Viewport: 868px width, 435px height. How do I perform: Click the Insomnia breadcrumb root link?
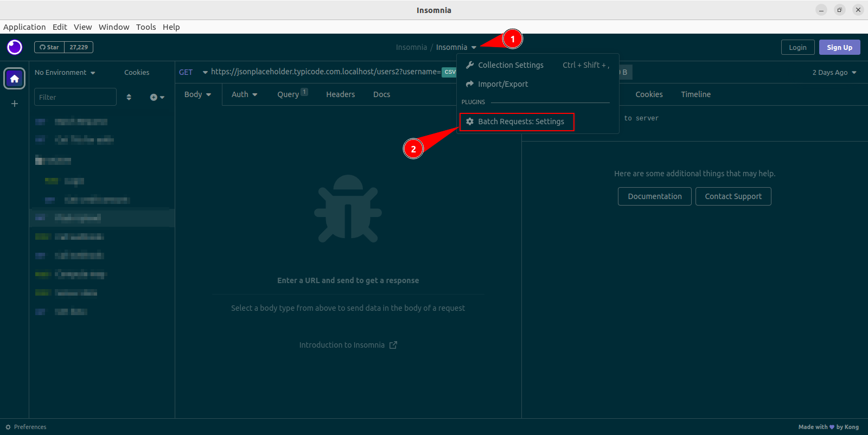coord(412,47)
